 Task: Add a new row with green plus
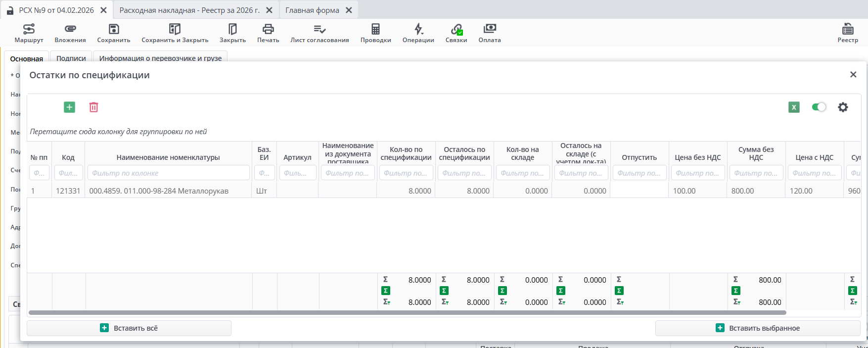click(69, 107)
